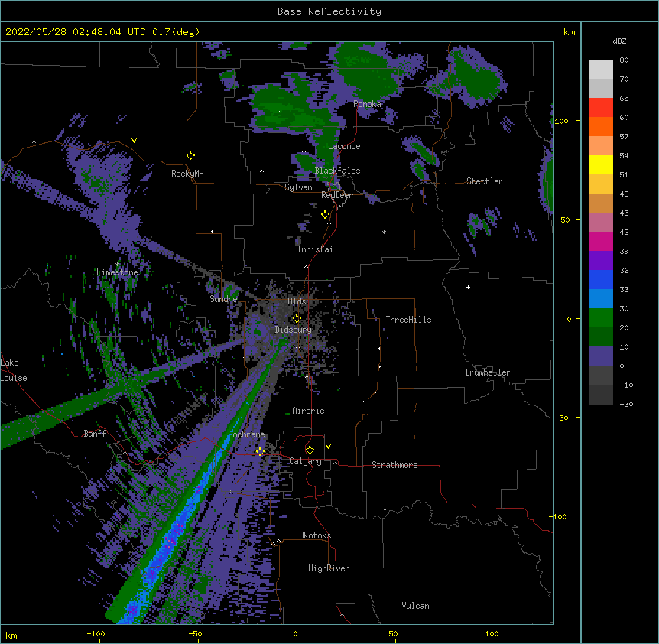Select the dark orange 57–60 dBZ swatch
This screenshot has width=659, height=644.
[x=601, y=126]
